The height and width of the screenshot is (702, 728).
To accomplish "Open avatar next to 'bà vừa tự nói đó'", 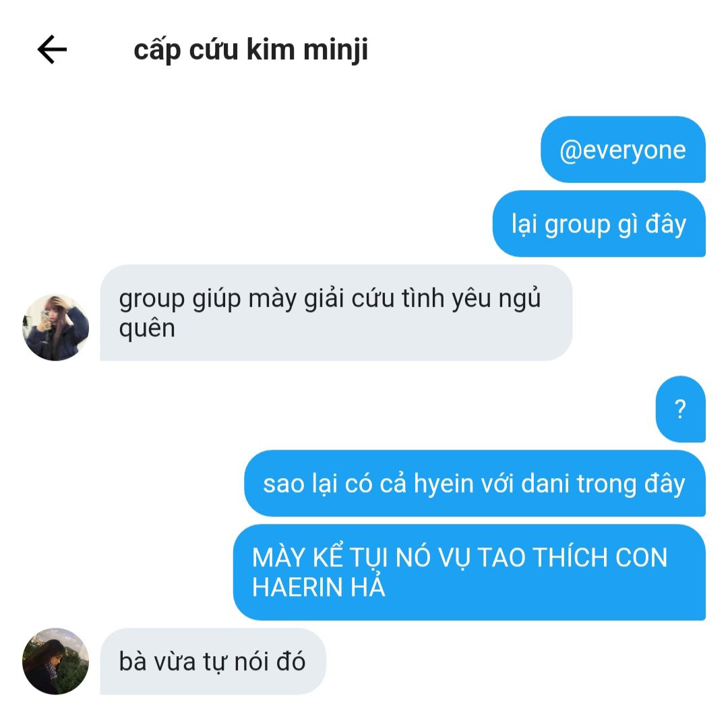I will [x=56, y=661].
